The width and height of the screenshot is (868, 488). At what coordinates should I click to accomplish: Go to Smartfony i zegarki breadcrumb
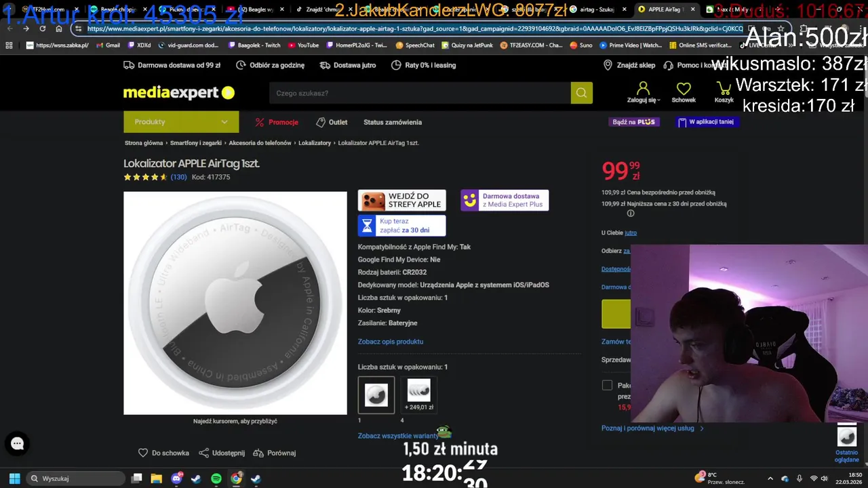coord(196,143)
